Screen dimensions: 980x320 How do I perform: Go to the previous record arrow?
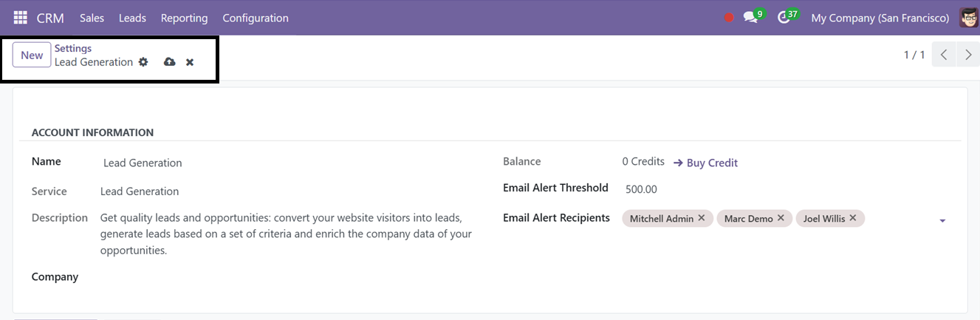pos(944,55)
